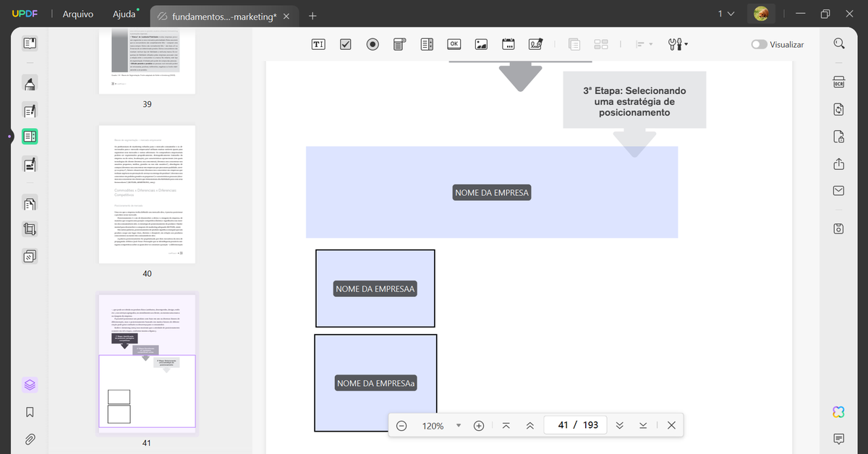The width and height of the screenshot is (868, 454).
Task: Click the active Prepare Form sidebar icon
Action: [x=30, y=137]
